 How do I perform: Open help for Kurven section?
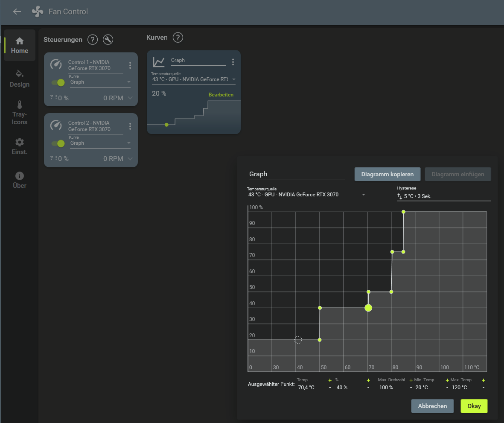click(x=178, y=37)
